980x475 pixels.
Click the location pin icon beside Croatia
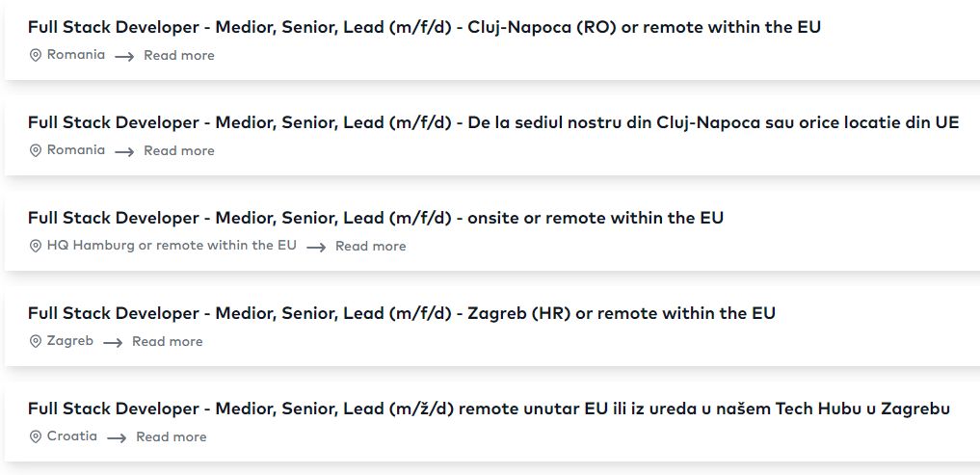pyautogui.click(x=36, y=436)
